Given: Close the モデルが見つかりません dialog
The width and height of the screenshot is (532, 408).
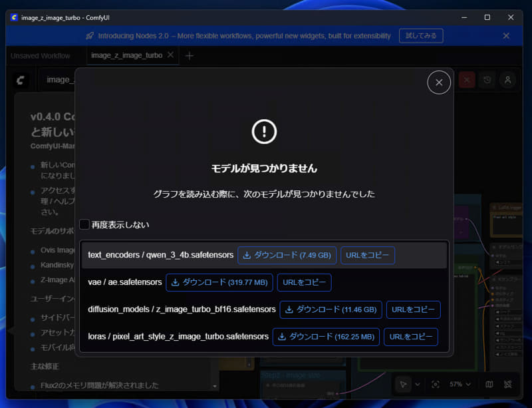Looking at the screenshot, I should [438, 82].
